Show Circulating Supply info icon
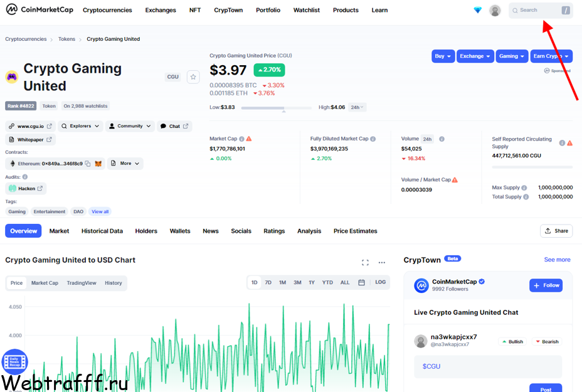Screen dimensions: 582x392 click(562, 143)
